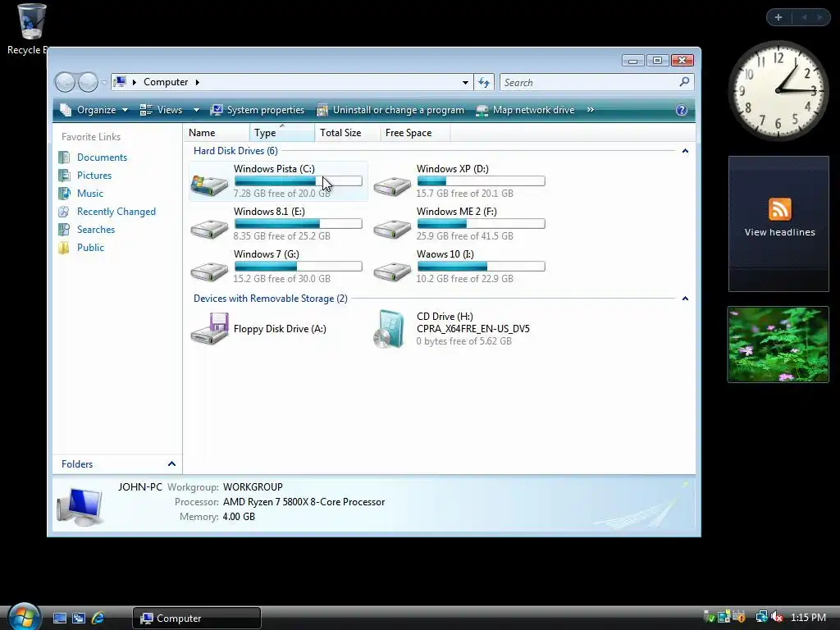
Task: Click the Windows Start orb
Action: 25,617
